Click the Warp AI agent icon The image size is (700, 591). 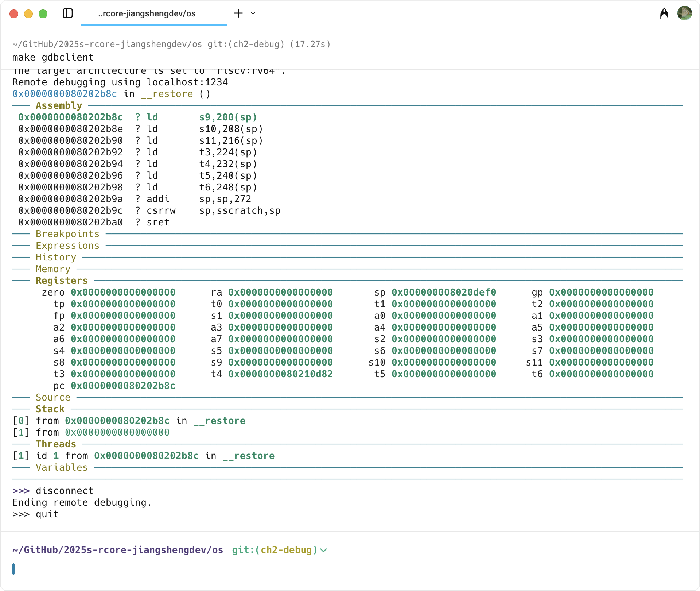[664, 13]
